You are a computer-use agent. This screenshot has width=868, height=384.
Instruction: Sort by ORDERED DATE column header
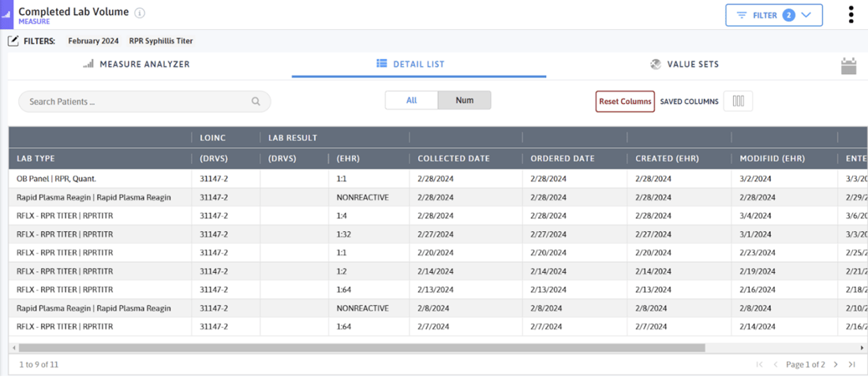tap(563, 158)
